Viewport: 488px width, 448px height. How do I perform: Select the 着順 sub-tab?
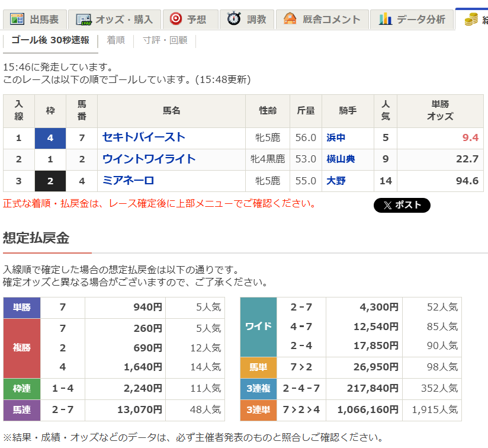click(x=115, y=40)
